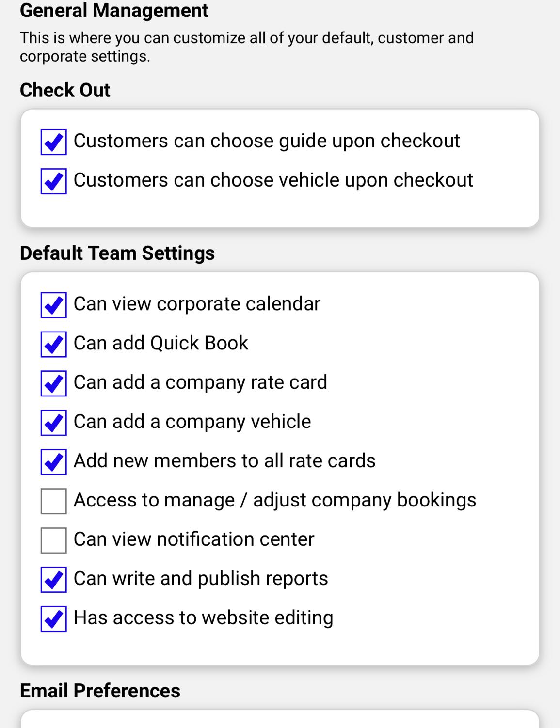
Task: Click the 'Has access to website editing' label
Action: pos(203,618)
